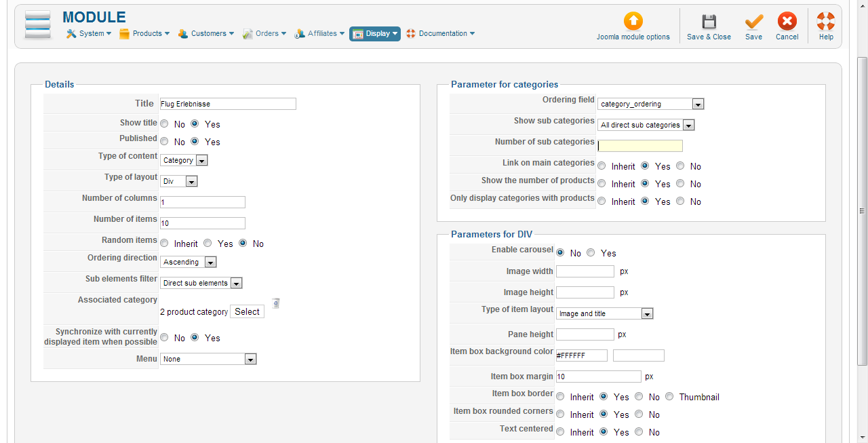Set Show title to No

coord(165,124)
